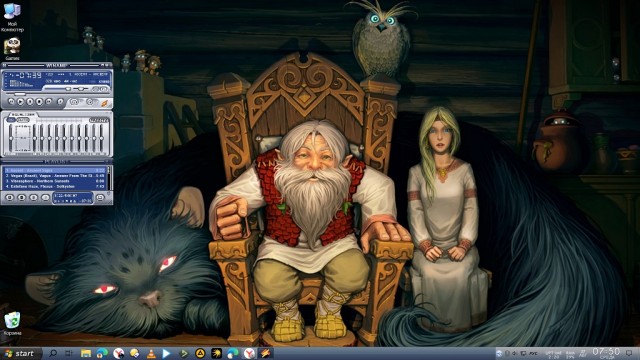Screen dimensions: 640x360
Task: Click the 07:50 taskbar clock
Action: pyautogui.click(x=606, y=353)
